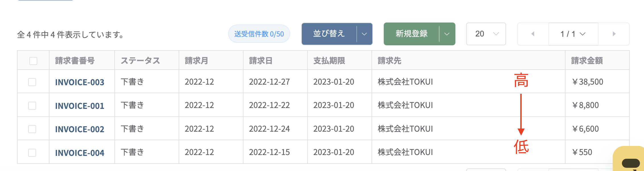This screenshot has height=171, width=644.
Task: Tick the INVOICE-004 row checkbox
Action: (32, 153)
